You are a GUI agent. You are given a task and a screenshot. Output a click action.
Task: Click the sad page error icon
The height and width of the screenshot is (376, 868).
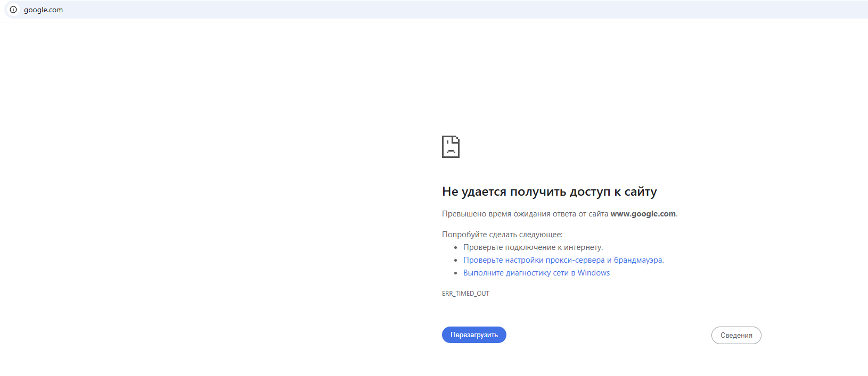pyautogui.click(x=451, y=147)
